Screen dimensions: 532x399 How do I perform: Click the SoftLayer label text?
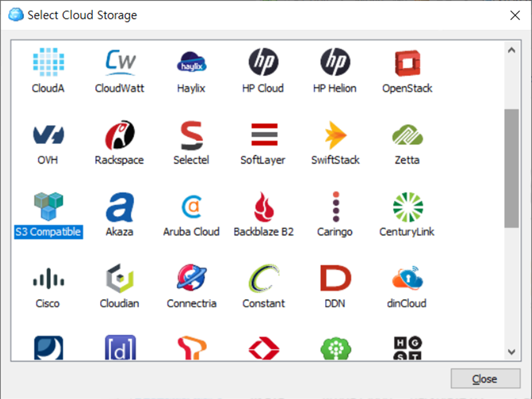point(263,160)
